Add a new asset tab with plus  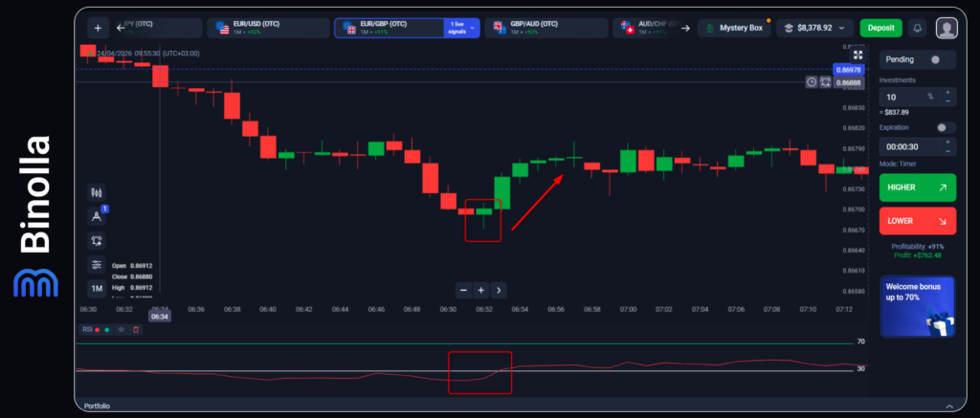pyautogui.click(x=98, y=28)
